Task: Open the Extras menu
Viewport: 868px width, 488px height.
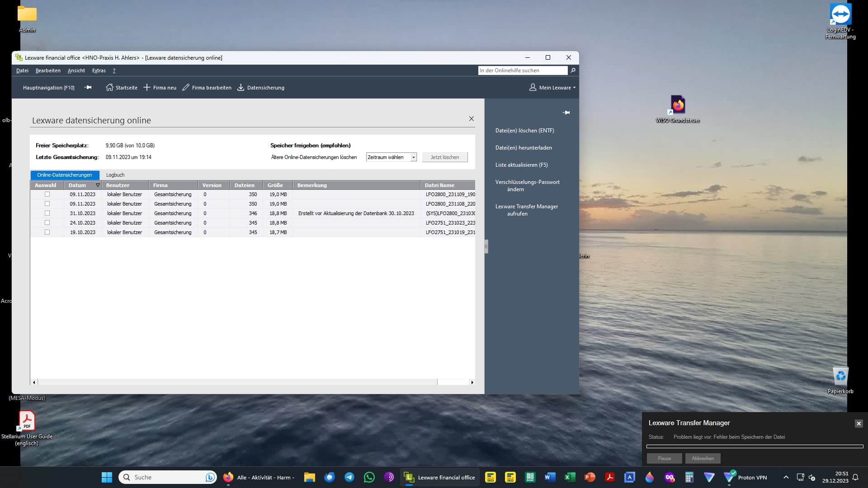Action: (x=99, y=70)
